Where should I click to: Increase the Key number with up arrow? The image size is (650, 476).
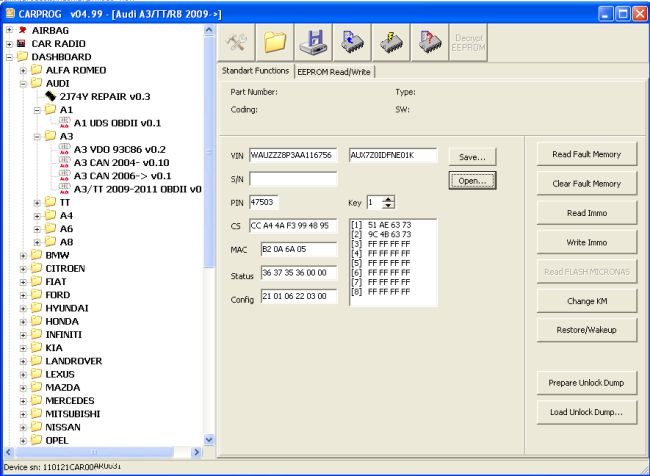388,198
